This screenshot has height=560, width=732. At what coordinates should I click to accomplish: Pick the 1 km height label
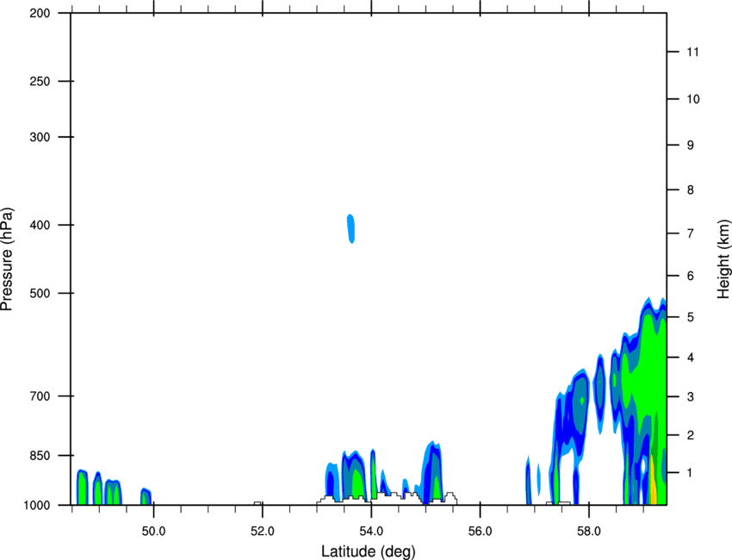[x=691, y=473]
